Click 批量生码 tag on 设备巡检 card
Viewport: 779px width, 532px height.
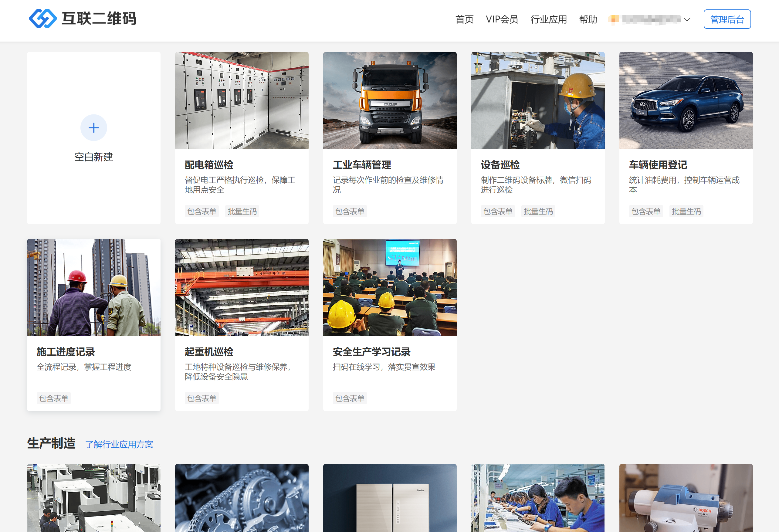pos(538,212)
